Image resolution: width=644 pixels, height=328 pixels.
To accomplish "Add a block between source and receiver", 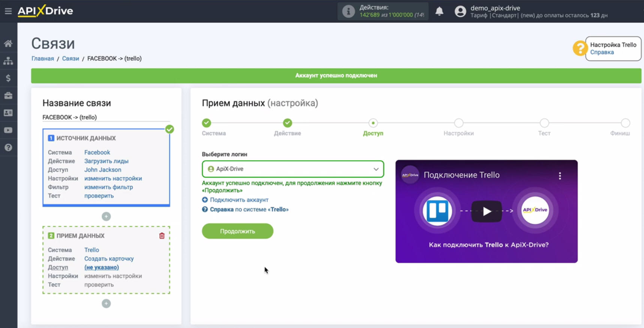I will (106, 217).
